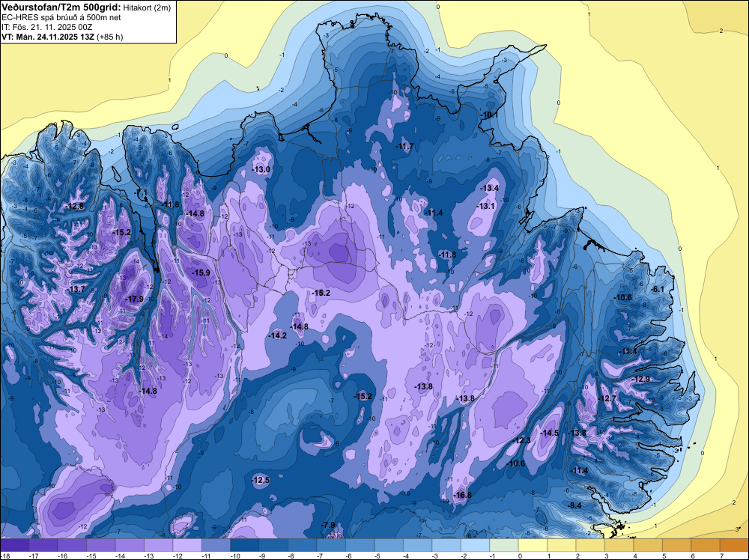749x560 pixels.
Task: Click the line "EC-HRES spá brúuð á 500m net"
Action: coord(61,17)
